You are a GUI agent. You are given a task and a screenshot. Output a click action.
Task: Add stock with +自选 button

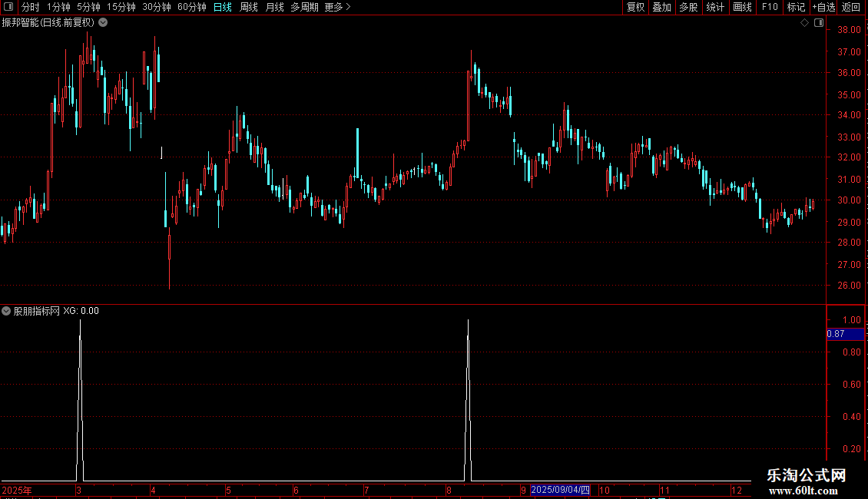(x=823, y=7)
